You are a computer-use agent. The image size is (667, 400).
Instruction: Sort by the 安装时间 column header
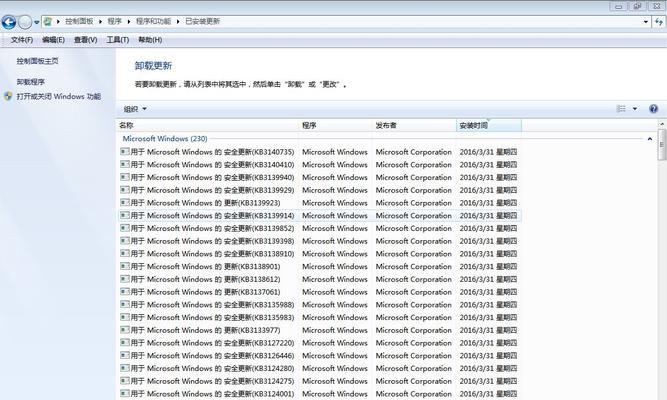pyautogui.click(x=489, y=126)
